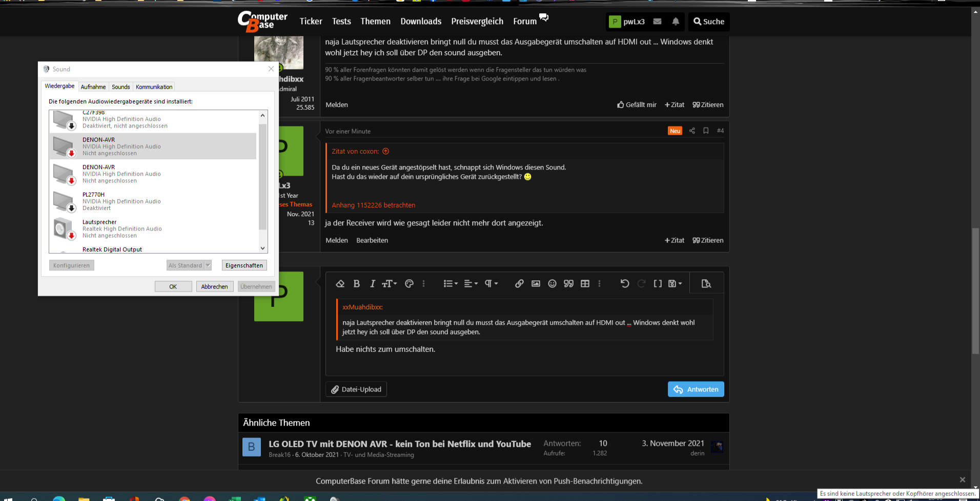
Task: Toggle bold formatting in reply editor
Action: (357, 284)
